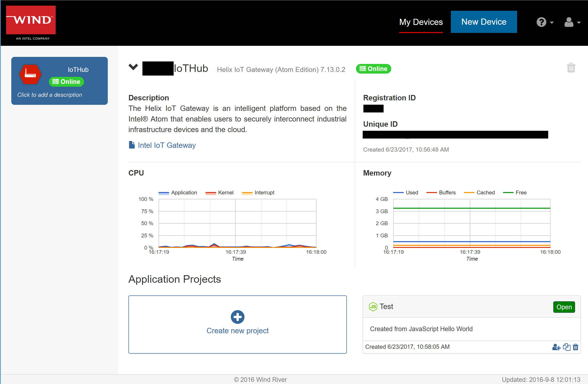Image resolution: width=588 pixels, height=384 pixels.
Task: Toggle the Kernel series in CPU legend
Action: click(x=219, y=193)
